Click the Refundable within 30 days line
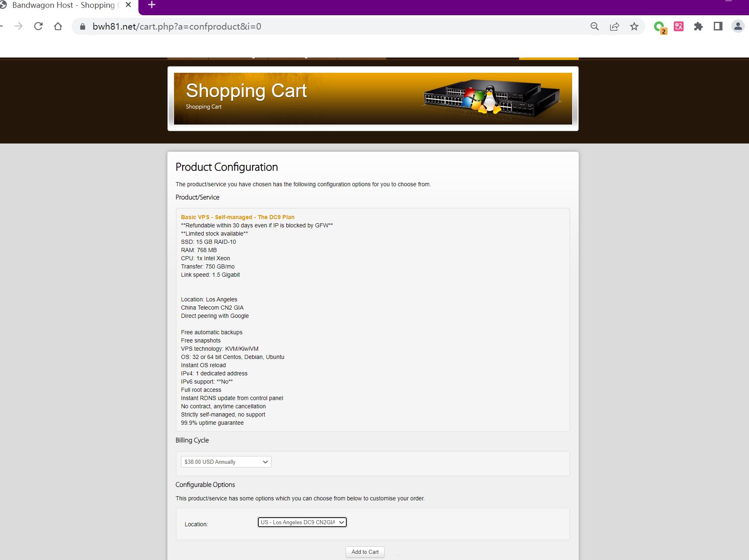The width and height of the screenshot is (749, 560). pyautogui.click(x=257, y=225)
